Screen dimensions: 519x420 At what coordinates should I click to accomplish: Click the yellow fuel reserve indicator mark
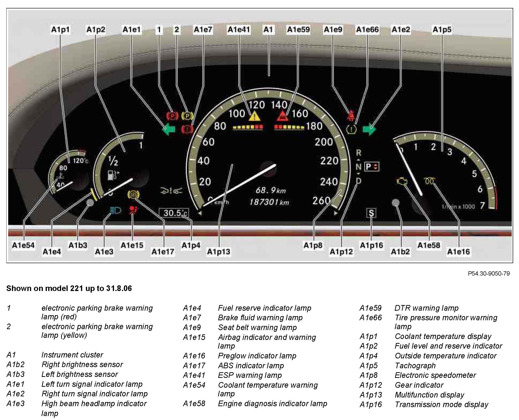(93, 195)
